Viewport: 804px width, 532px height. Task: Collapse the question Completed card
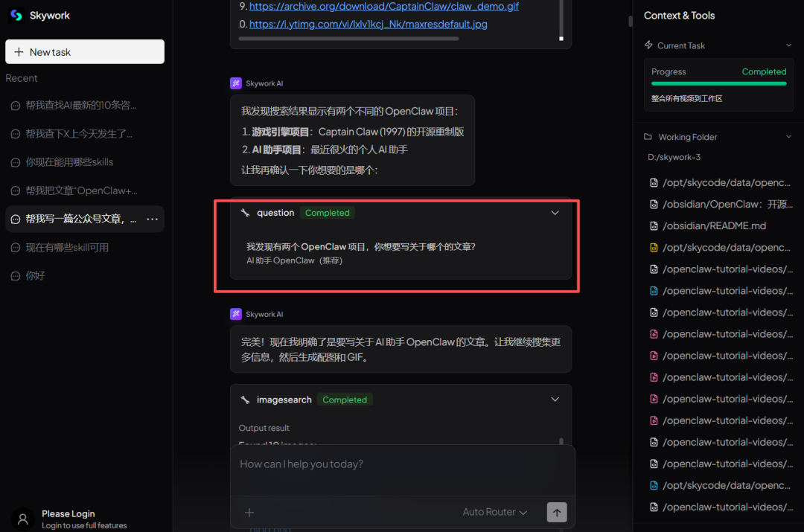click(x=555, y=212)
